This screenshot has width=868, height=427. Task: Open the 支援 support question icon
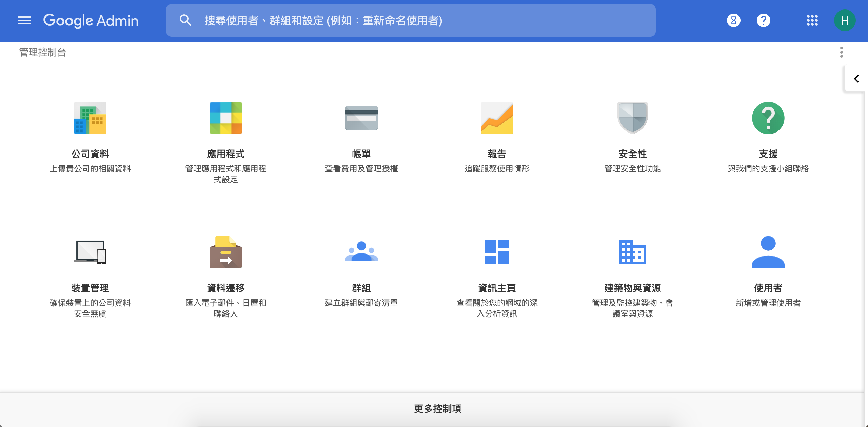(x=768, y=118)
